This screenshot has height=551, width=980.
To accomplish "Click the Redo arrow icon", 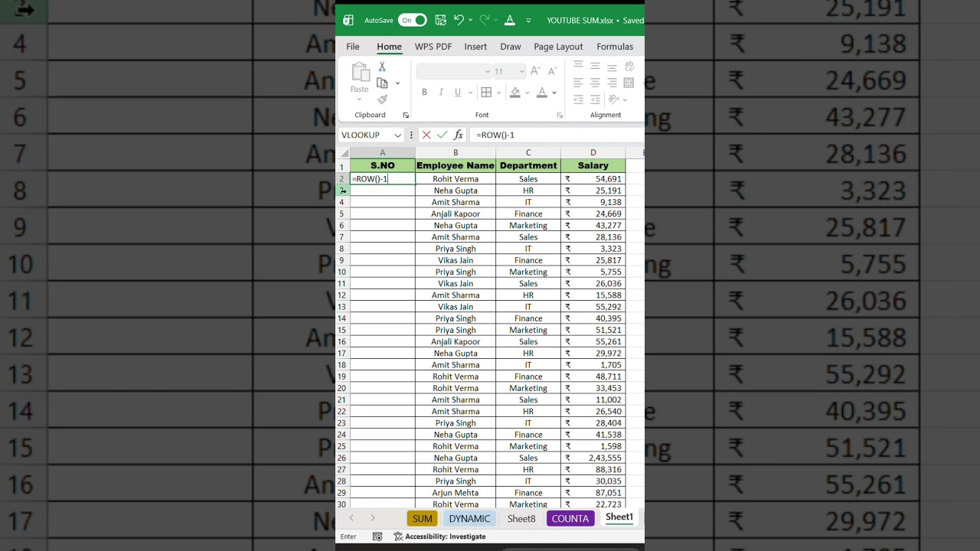I will (x=484, y=20).
